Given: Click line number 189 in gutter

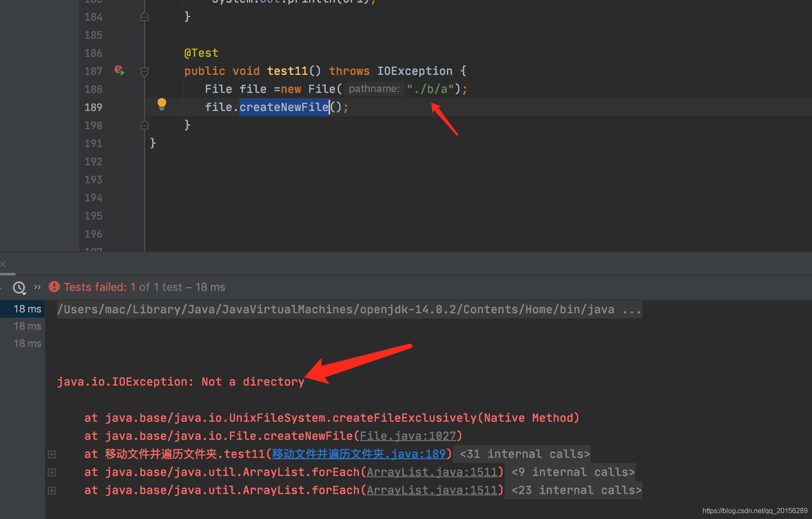Looking at the screenshot, I should [x=93, y=107].
